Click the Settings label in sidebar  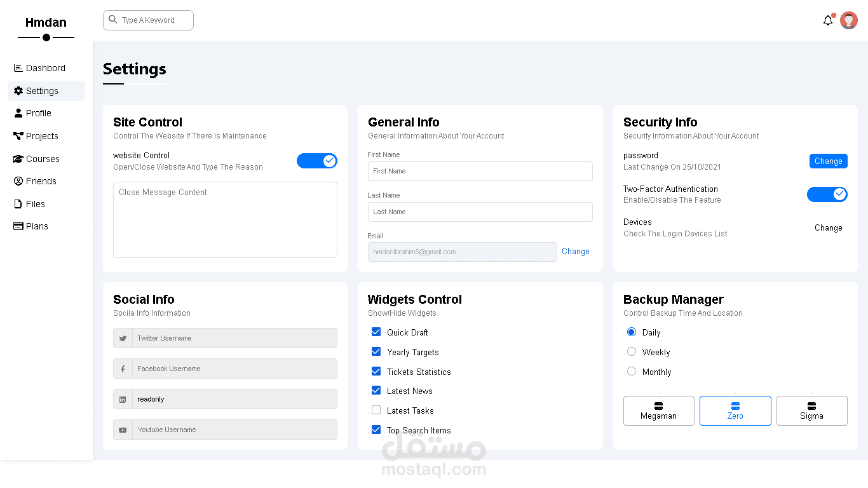tap(42, 91)
